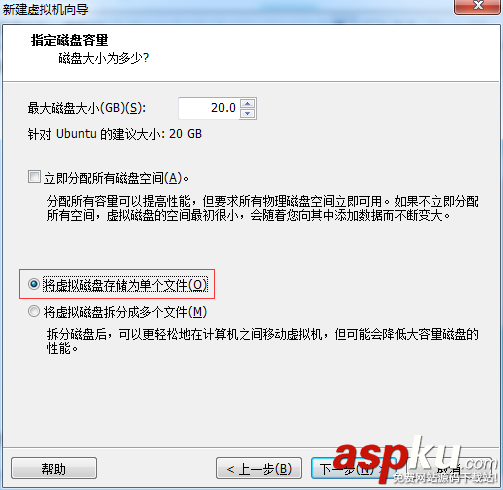
Task: Close the 新建虚拟机向导 window
Action: coord(478,6)
